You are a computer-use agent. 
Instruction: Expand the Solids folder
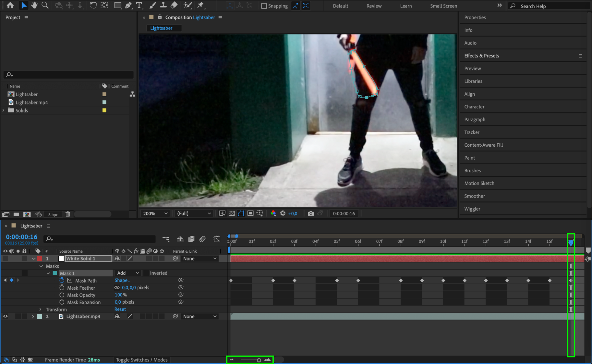click(x=4, y=110)
